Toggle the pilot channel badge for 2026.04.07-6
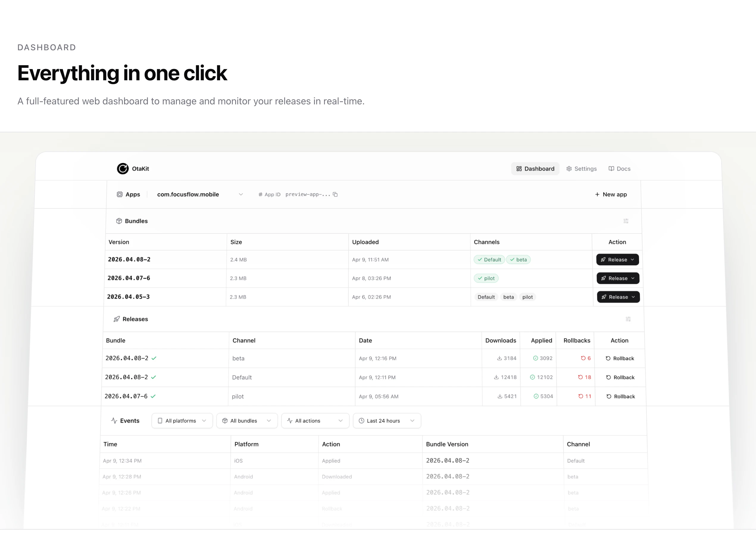Screen dimensions: 756x543 pyautogui.click(x=486, y=278)
